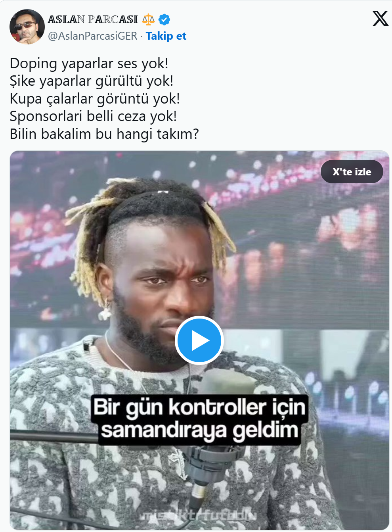Click the line 'Kupa çalarlar görüntü yok!'
The width and height of the screenshot is (392, 532).
95,99
